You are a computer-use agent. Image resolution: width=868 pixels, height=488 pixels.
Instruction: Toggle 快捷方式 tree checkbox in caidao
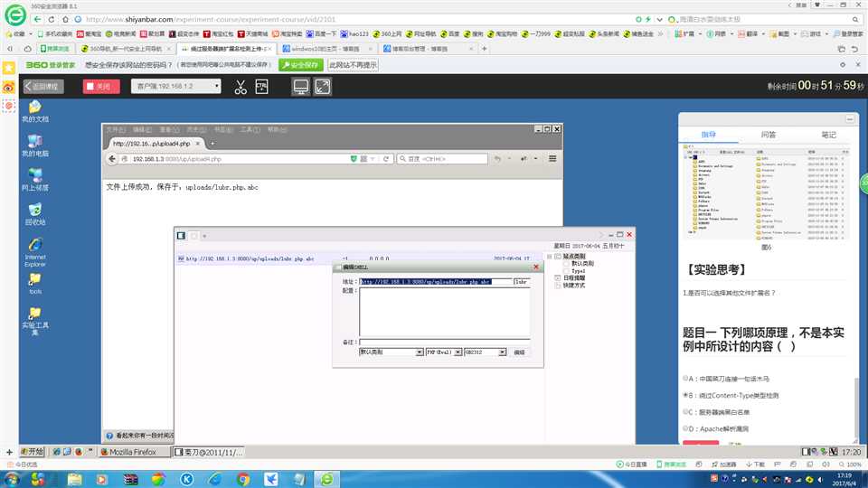tap(558, 285)
